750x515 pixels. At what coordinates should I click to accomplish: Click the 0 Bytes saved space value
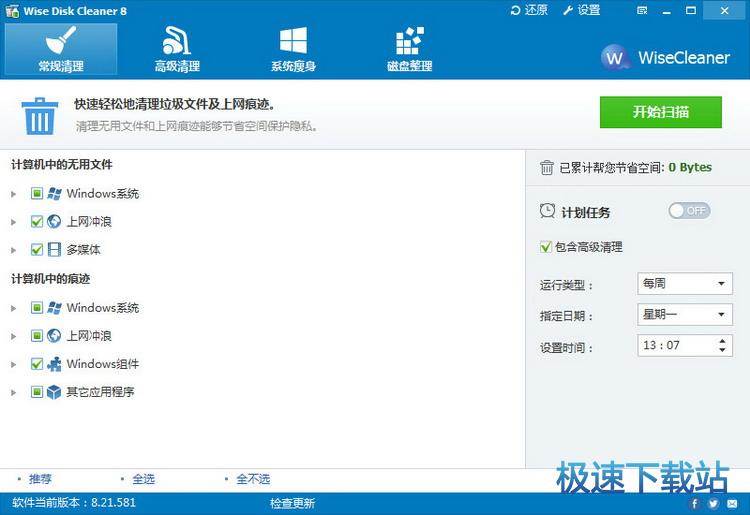tap(690, 167)
